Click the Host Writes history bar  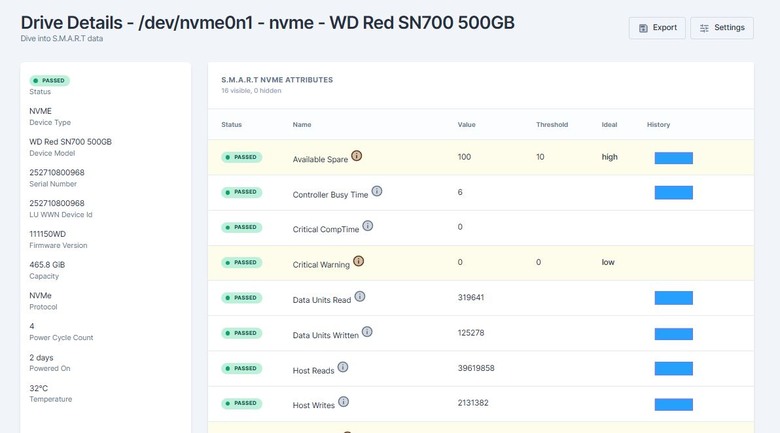(674, 404)
